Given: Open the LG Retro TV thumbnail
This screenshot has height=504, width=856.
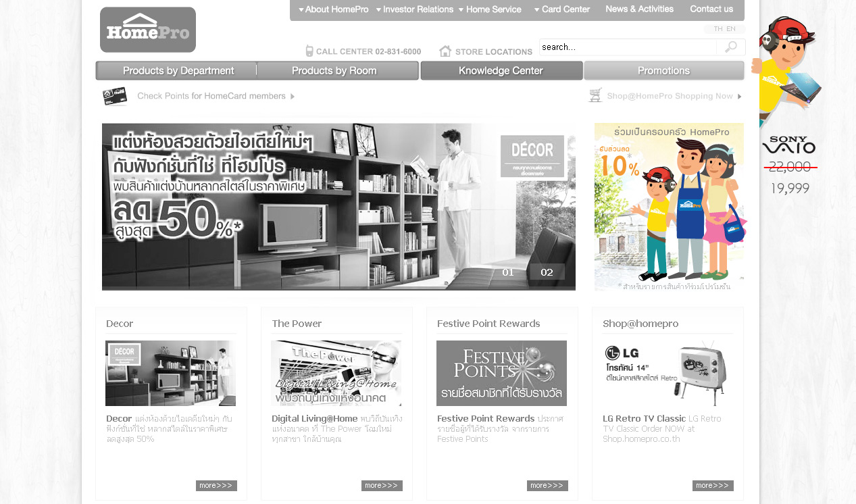Looking at the screenshot, I should tap(667, 373).
